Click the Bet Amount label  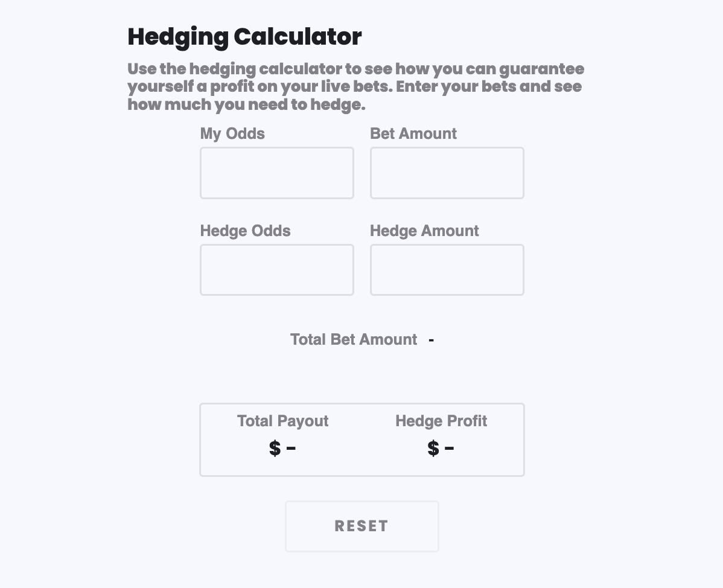pos(413,133)
